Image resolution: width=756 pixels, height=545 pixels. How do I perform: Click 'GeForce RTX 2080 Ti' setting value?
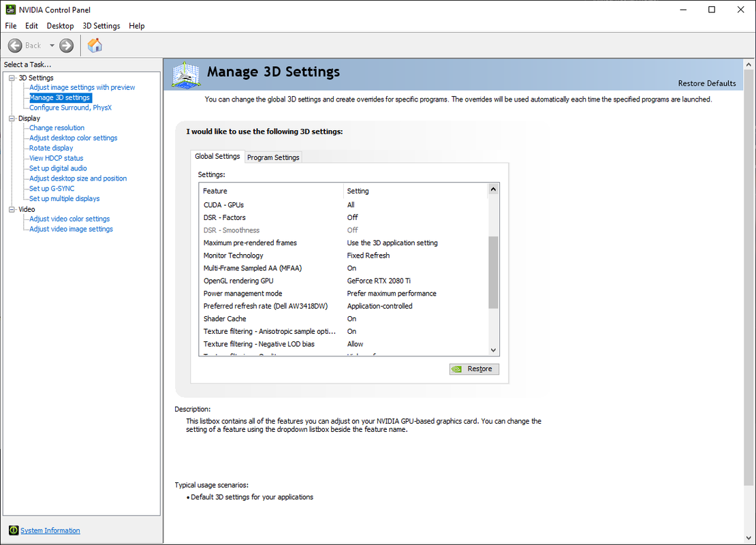coord(379,281)
